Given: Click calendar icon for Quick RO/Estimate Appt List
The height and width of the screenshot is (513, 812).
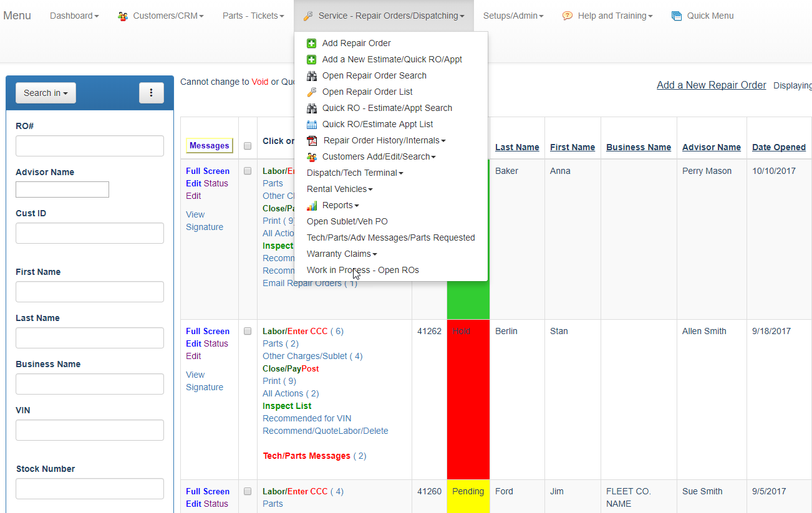Looking at the screenshot, I should (x=312, y=124).
